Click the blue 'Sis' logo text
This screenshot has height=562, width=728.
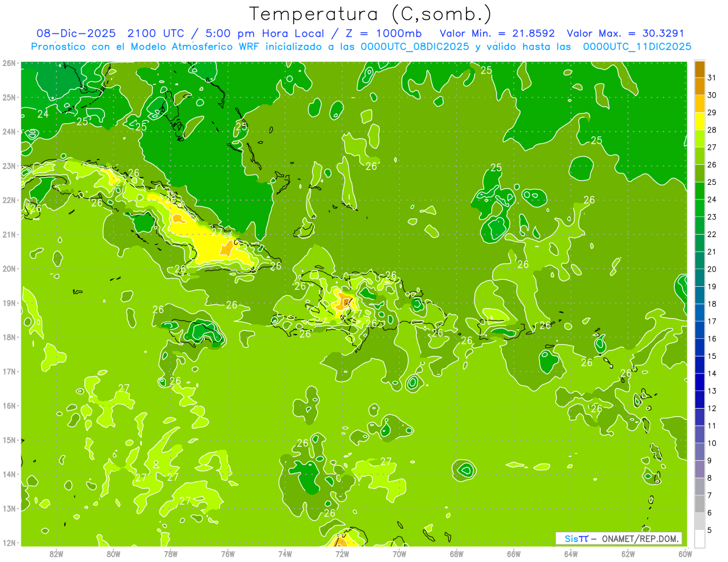click(571, 538)
